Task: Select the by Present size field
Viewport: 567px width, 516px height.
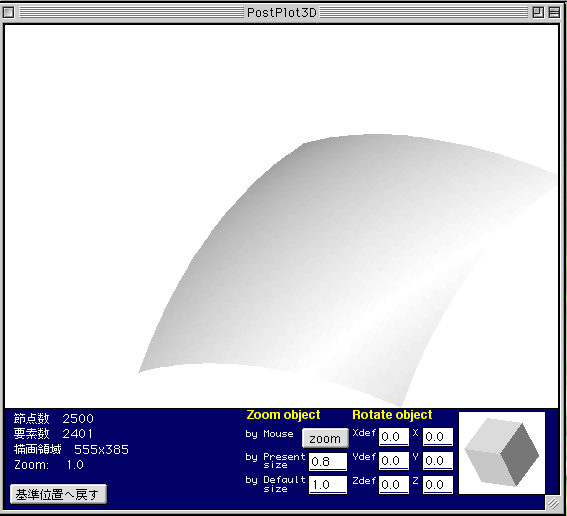Action: [x=328, y=462]
